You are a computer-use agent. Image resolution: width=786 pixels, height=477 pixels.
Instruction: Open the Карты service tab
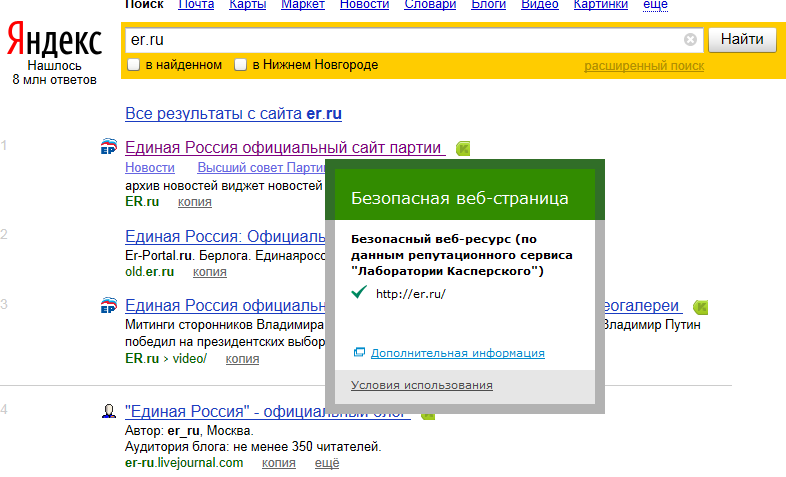(x=248, y=5)
